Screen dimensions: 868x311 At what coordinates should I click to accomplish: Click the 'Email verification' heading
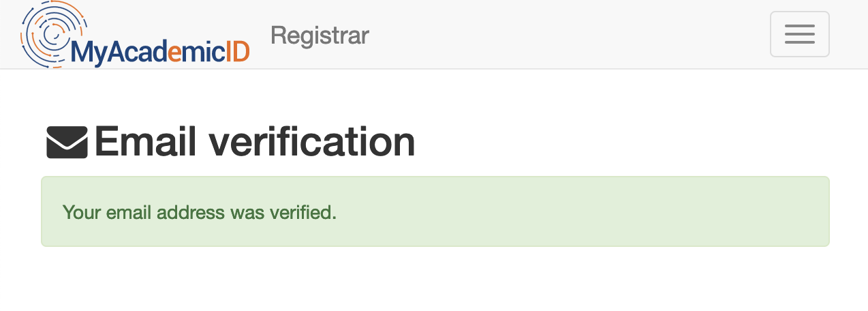254,142
